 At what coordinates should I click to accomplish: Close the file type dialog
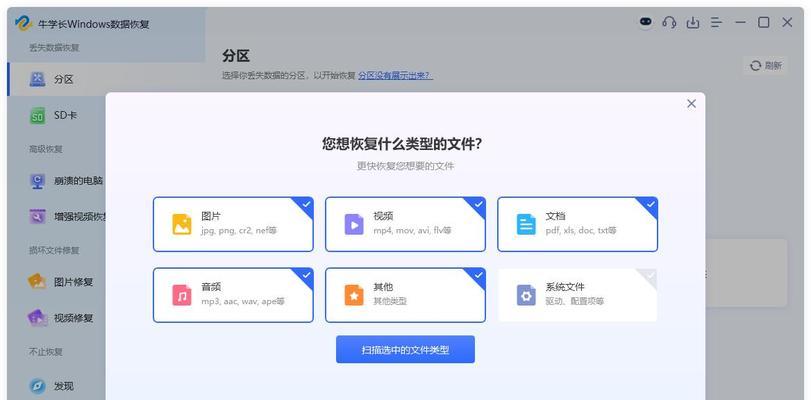point(692,103)
